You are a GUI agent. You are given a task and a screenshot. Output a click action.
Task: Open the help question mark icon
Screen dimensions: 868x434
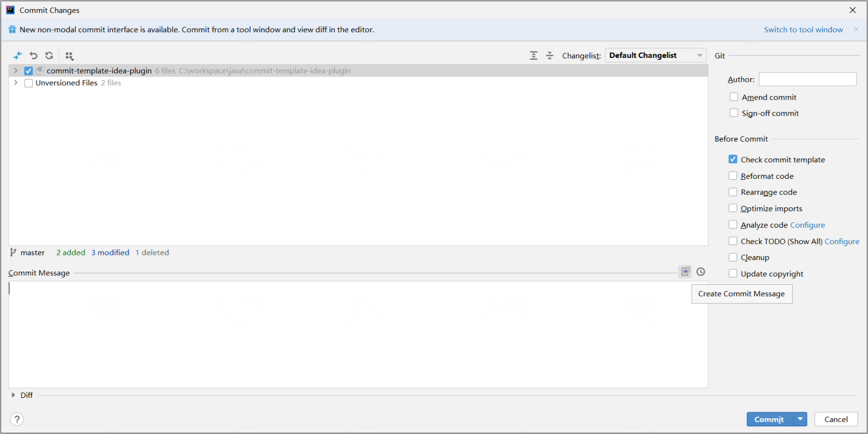pos(17,420)
